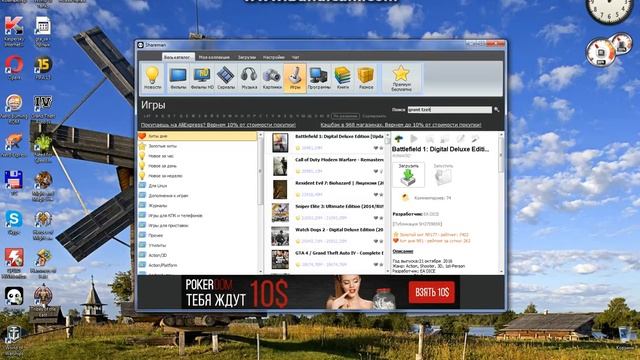The width and height of the screenshot is (640, 360).
Task: Click the greyed Запустить launch icon
Action: tap(443, 175)
